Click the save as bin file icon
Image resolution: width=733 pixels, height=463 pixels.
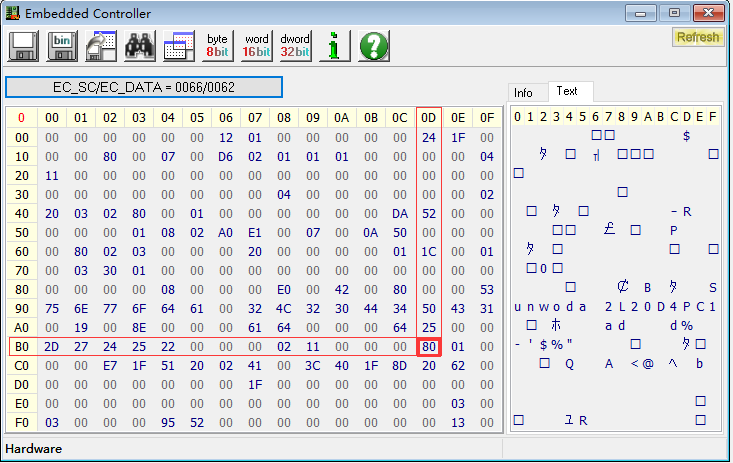pyautogui.click(x=62, y=45)
